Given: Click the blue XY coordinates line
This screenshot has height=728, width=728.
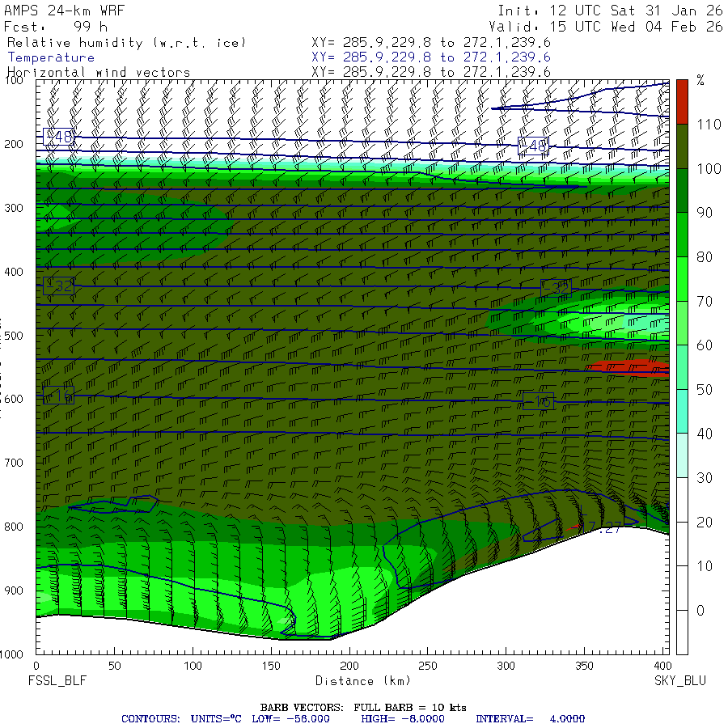Looking at the screenshot, I should (x=431, y=57).
